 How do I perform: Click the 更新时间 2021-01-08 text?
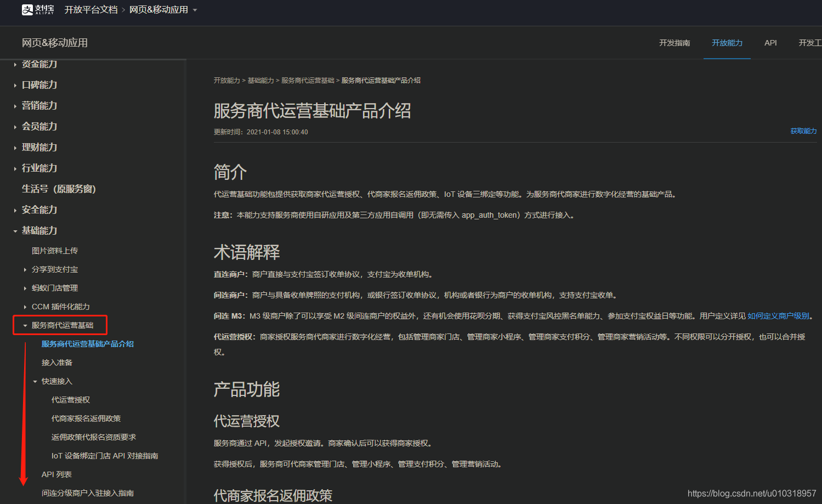click(261, 132)
